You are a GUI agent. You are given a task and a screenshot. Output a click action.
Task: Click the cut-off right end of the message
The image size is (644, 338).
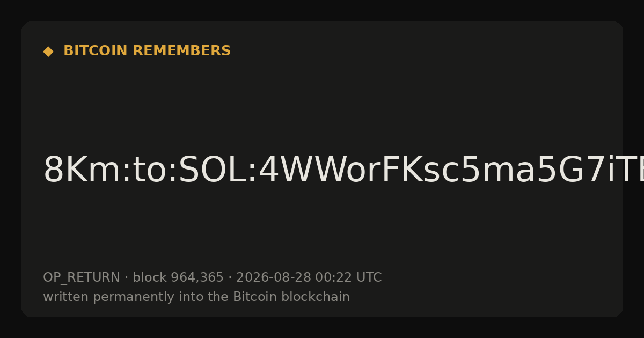pyautogui.click(x=633, y=170)
